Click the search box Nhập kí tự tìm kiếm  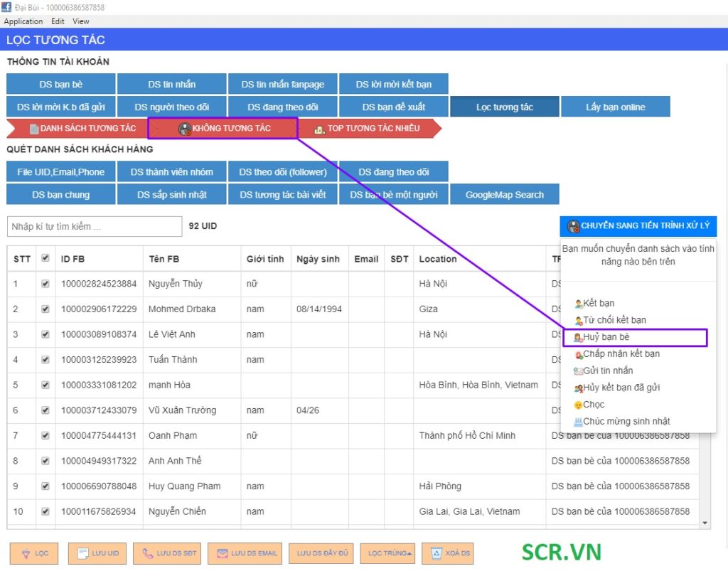coord(95,226)
